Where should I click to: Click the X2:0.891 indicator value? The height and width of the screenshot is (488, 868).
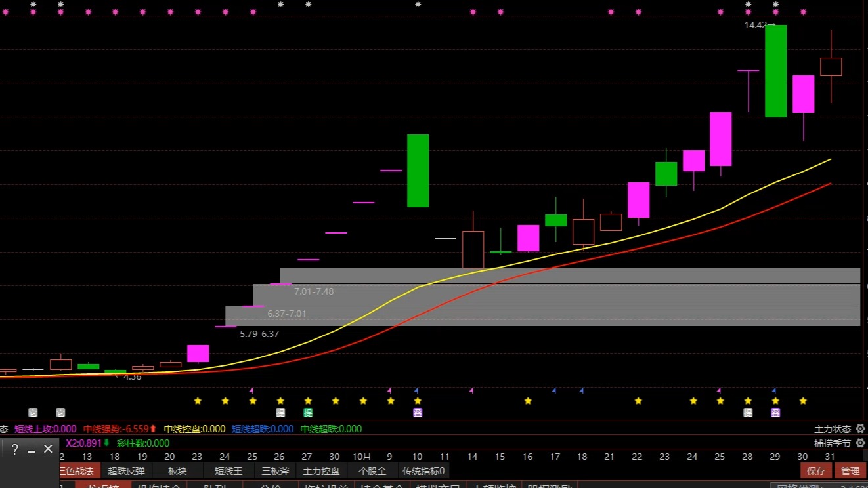point(84,443)
